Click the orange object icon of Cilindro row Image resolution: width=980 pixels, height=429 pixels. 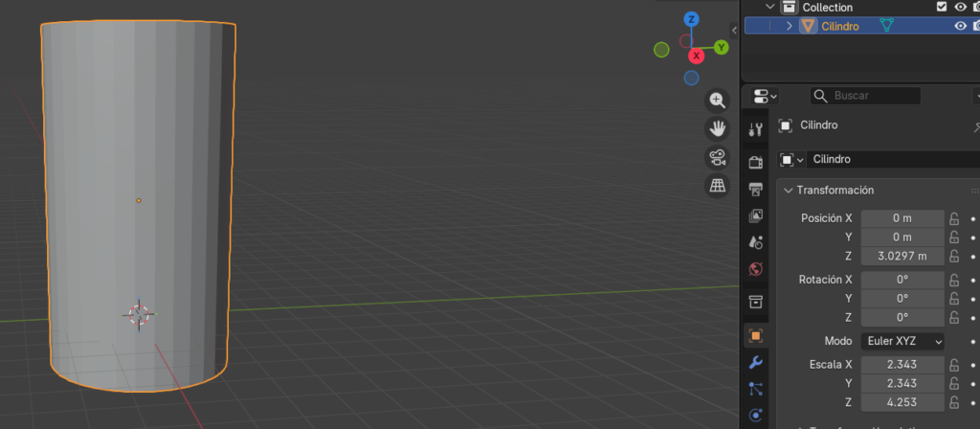pyautogui.click(x=808, y=26)
